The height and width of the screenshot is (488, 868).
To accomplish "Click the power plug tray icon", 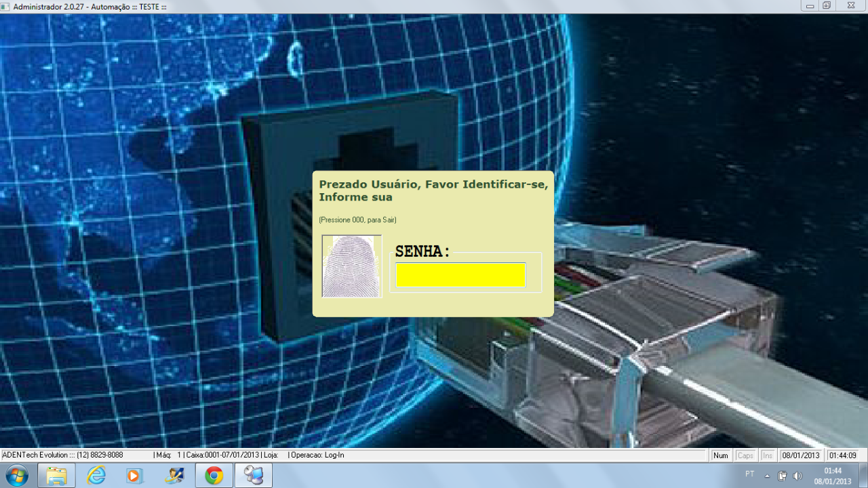I will point(782,476).
